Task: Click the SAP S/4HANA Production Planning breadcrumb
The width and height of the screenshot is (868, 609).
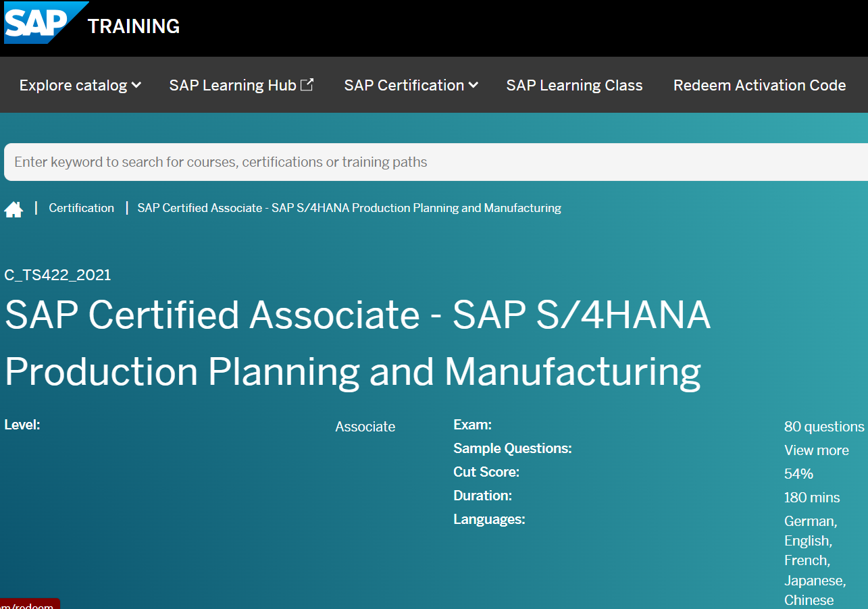Action: click(x=349, y=208)
